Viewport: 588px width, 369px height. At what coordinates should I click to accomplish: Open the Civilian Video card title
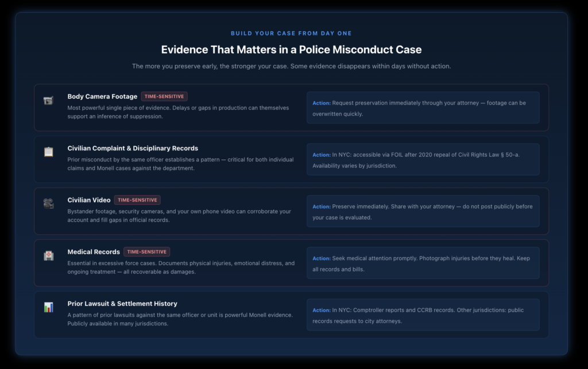coord(89,200)
